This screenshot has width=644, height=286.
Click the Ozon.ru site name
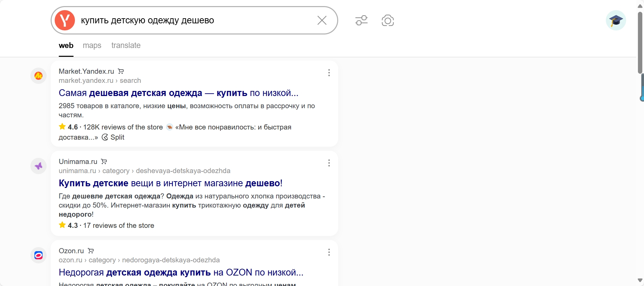point(71,251)
